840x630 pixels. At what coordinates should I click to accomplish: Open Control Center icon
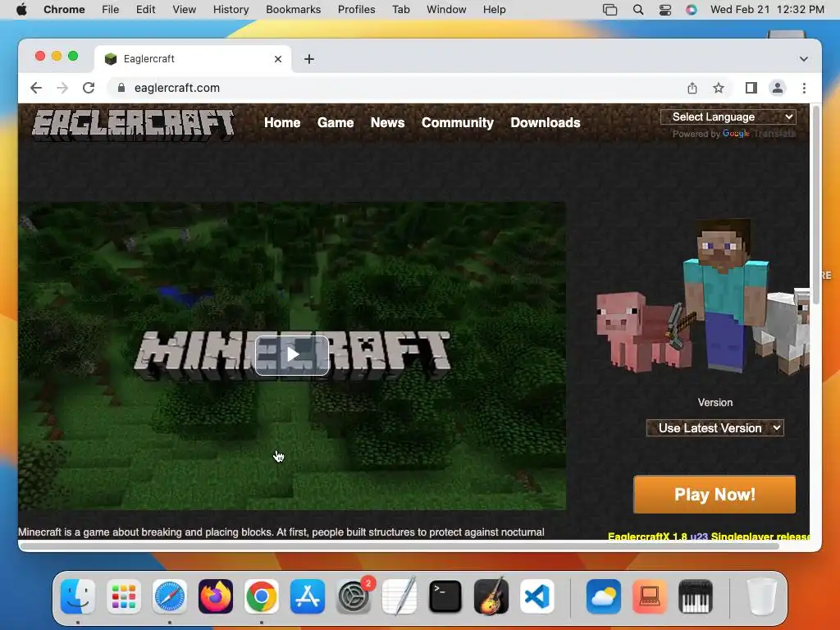[664, 10]
